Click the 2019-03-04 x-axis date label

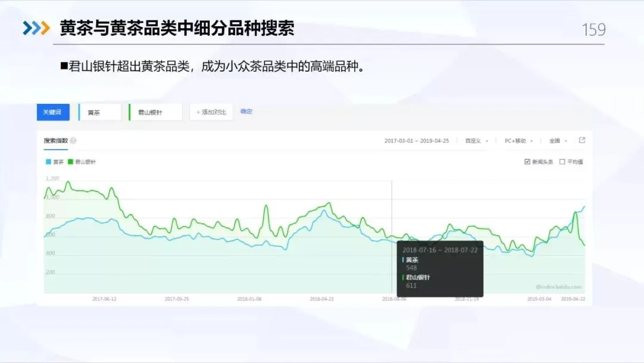(x=539, y=299)
